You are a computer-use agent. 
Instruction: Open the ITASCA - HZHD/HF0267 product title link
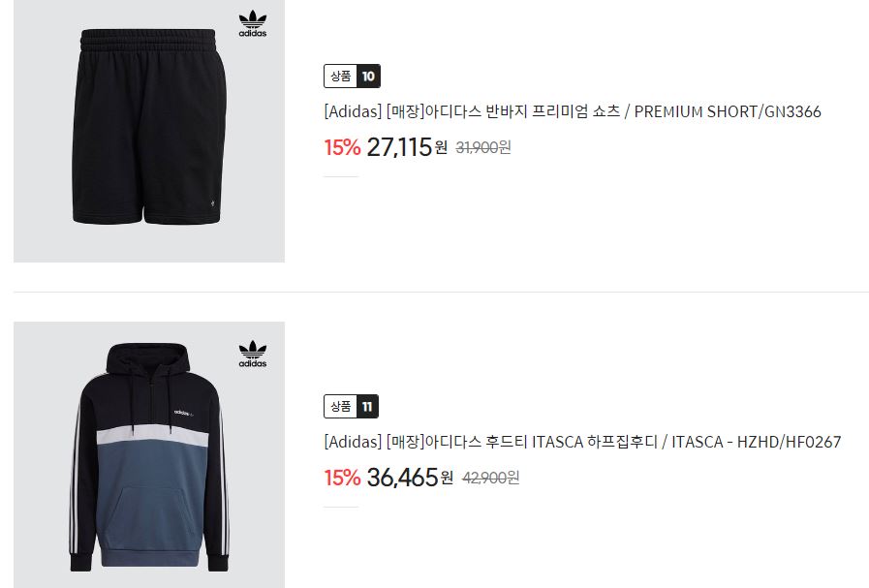pyautogui.click(x=582, y=442)
